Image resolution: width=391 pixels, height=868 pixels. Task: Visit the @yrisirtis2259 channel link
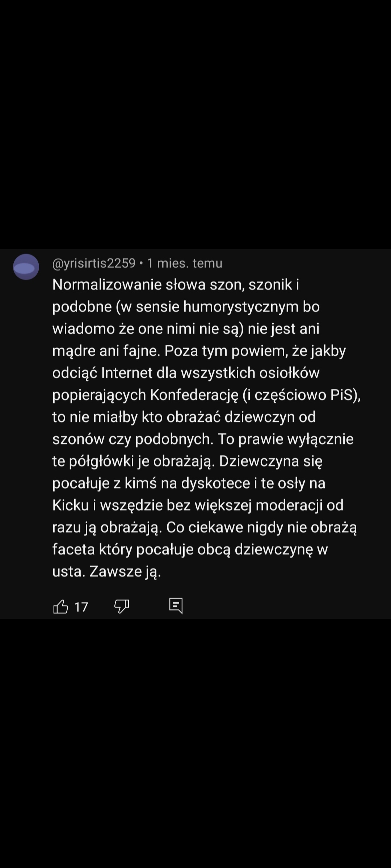pyautogui.click(x=94, y=263)
